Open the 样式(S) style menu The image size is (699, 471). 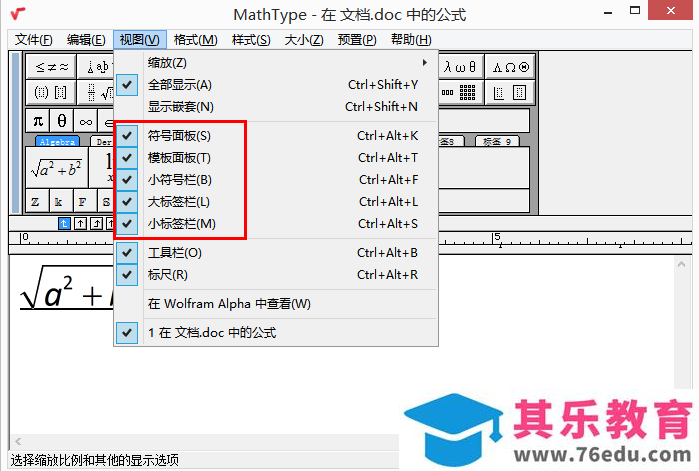[x=251, y=40]
